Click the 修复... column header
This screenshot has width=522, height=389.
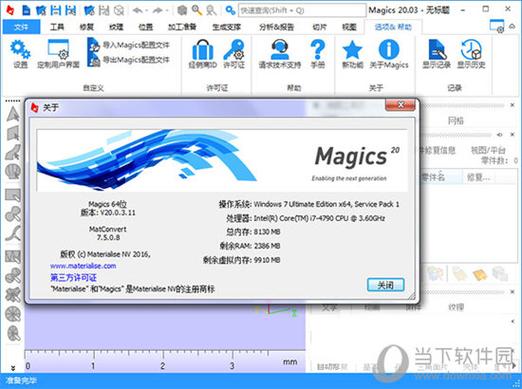478,177
